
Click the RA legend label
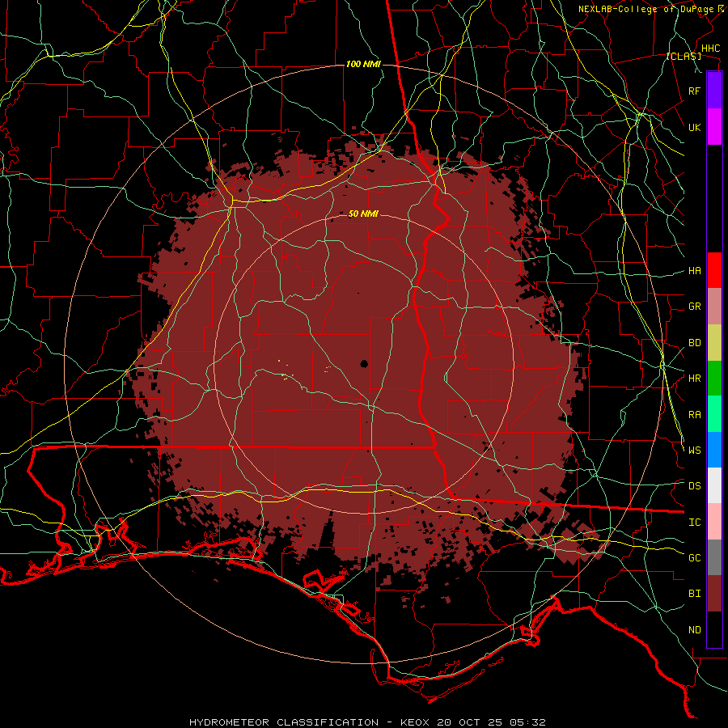pos(694,415)
